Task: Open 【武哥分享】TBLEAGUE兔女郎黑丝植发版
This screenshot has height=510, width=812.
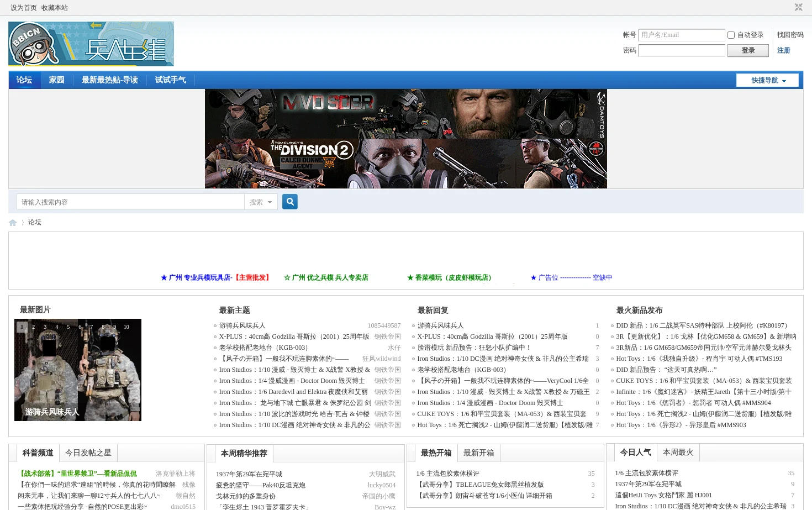Action: point(480,485)
